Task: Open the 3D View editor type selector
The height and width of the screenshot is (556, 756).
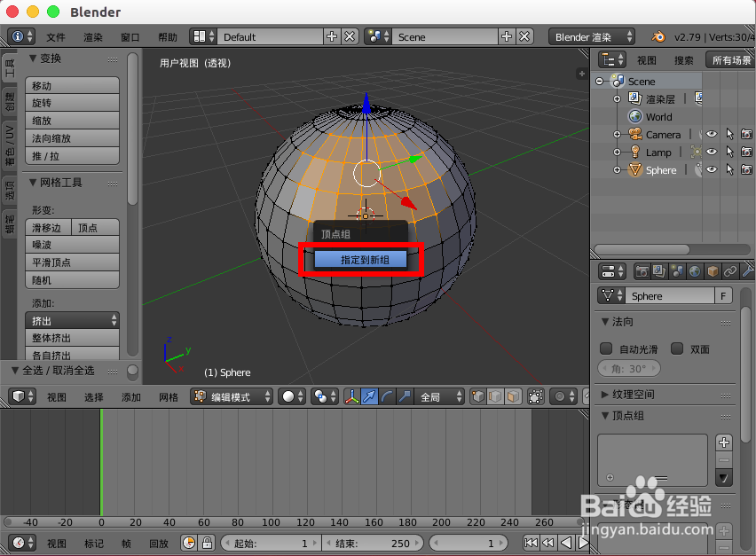Action: 22,396
